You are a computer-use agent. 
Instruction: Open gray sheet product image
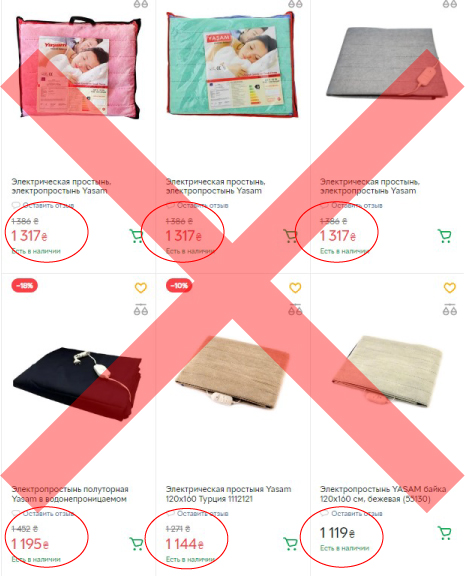point(388,62)
